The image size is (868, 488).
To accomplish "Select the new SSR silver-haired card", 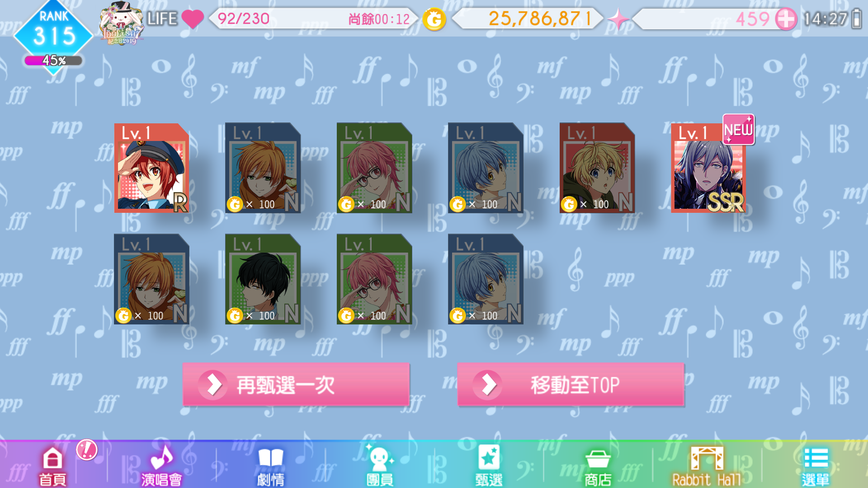I will (709, 168).
